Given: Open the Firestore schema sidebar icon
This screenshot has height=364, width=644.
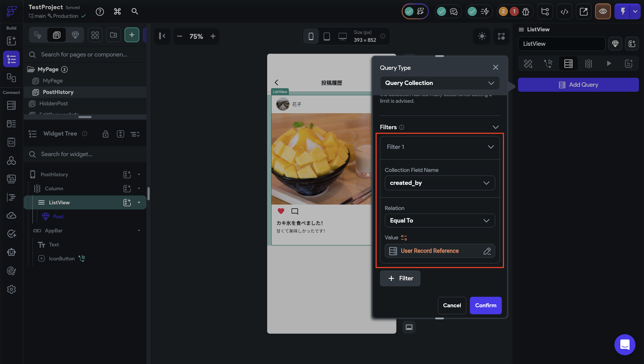Looking at the screenshot, I should (x=11, y=105).
